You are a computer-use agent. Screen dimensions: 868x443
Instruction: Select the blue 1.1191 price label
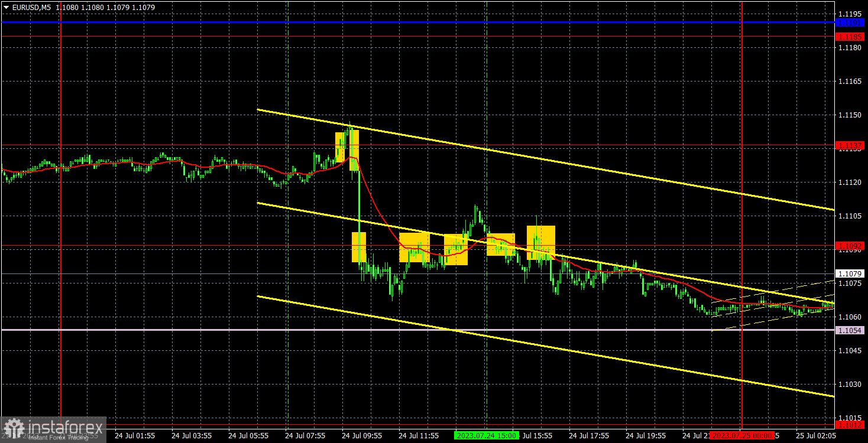coord(850,23)
